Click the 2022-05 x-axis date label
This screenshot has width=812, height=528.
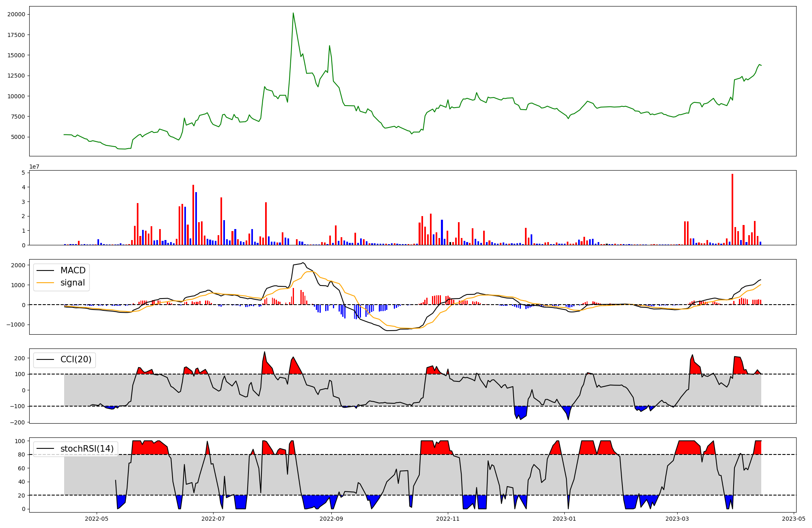click(x=97, y=519)
